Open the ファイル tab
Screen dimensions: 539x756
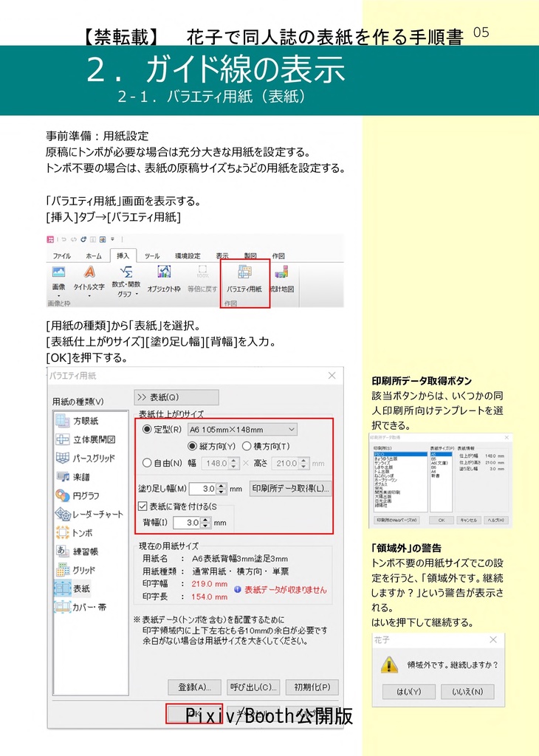62,255
